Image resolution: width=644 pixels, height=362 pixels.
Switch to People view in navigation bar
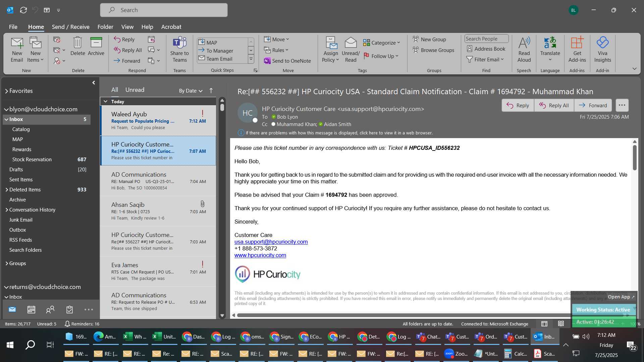pos(50,309)
